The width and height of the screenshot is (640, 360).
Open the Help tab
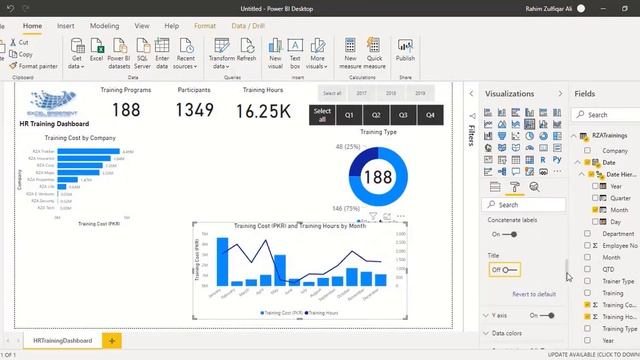pyautogui.click(x=172, y=26)
